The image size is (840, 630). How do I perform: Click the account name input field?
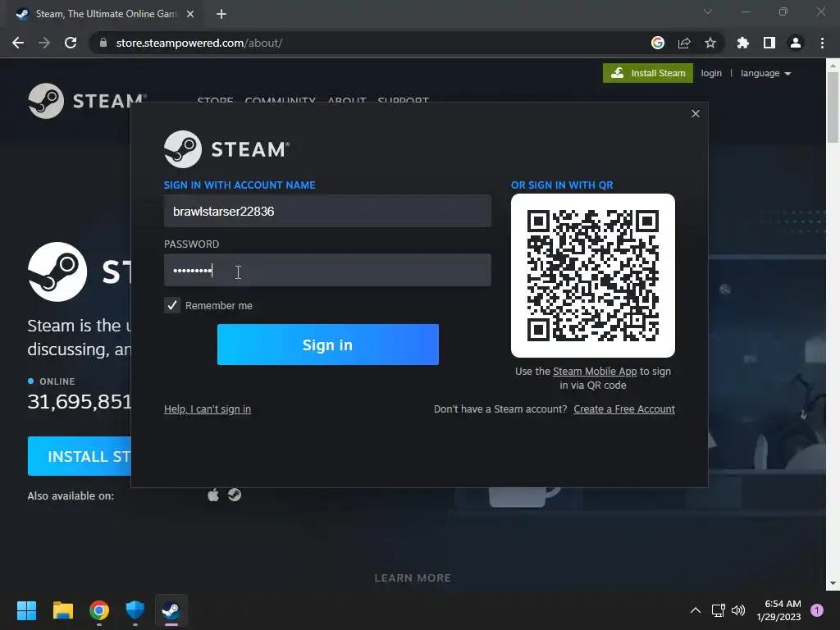pos(327,211)
